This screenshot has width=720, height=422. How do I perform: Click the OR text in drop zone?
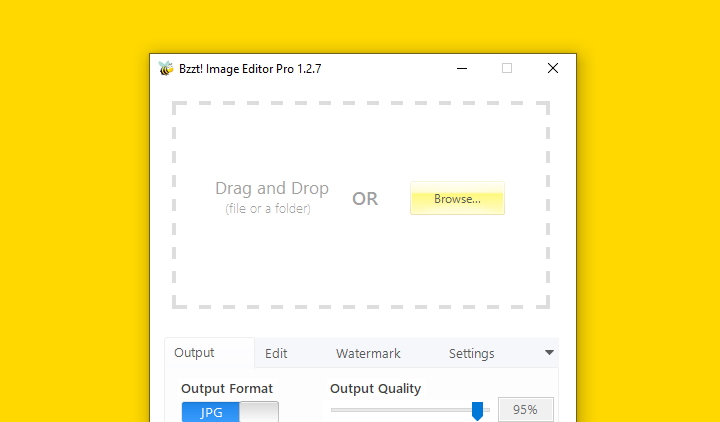click(365, 199)
